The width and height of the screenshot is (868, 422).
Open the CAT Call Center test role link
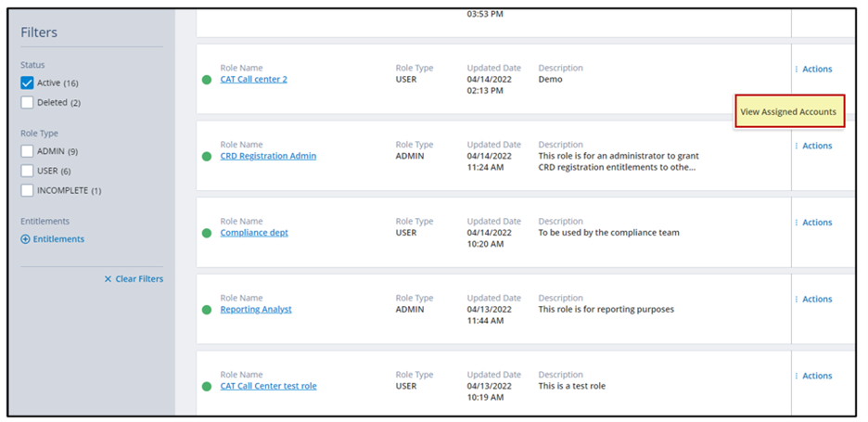(x=268, y=386)
